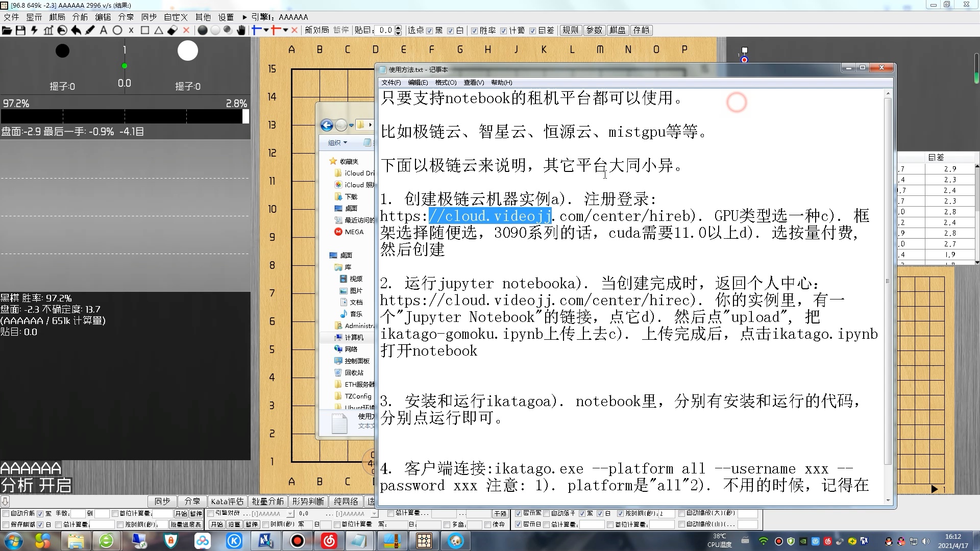Click the 批量分析 button

(x=267, y=502)
